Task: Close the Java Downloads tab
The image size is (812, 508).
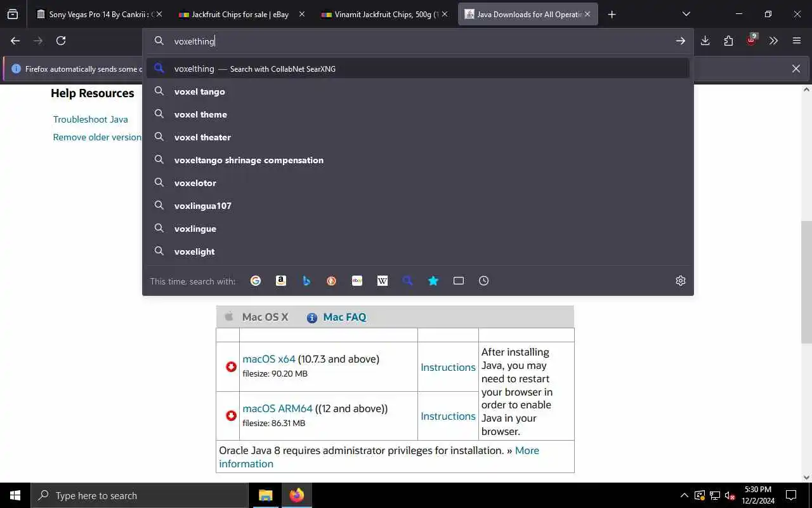Action: click(587, 14)
